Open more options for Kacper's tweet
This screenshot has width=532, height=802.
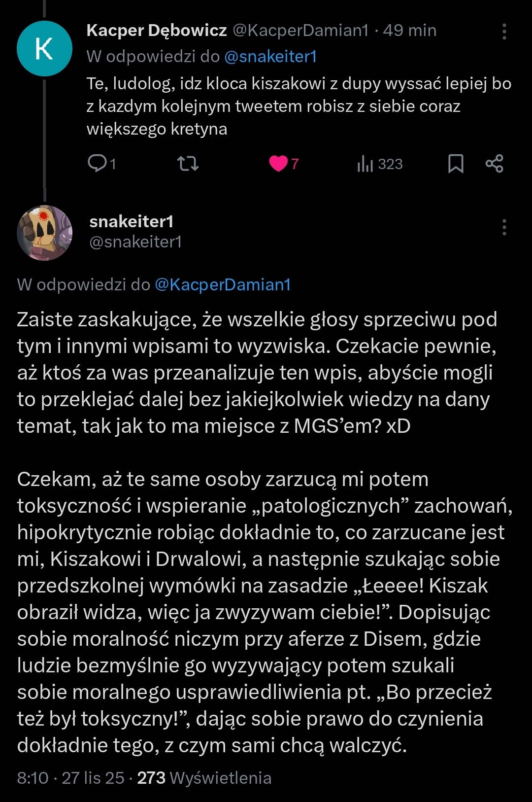[x=504, y=32]
